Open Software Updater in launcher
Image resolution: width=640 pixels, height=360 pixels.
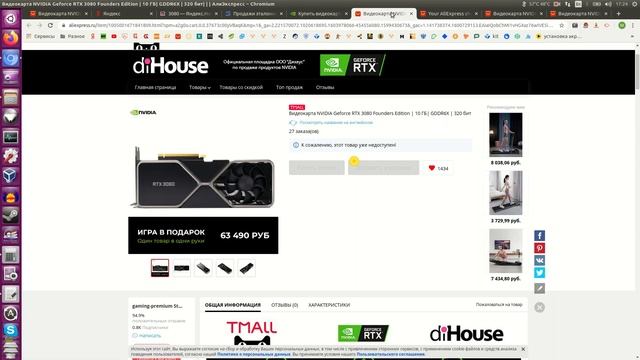click(x=11, y=313)
